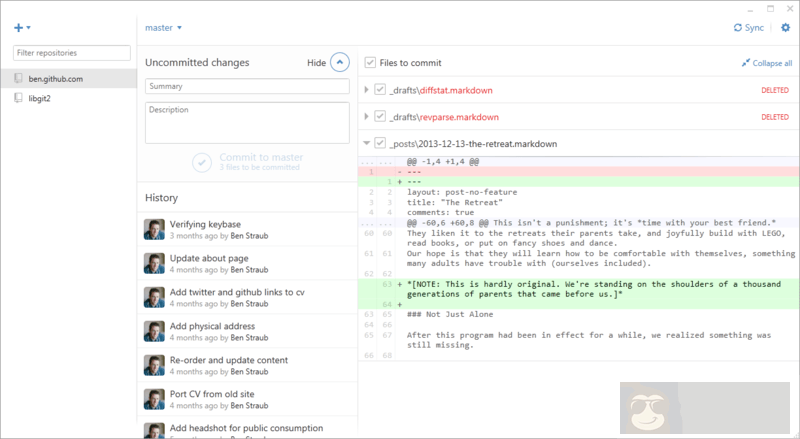Viewport: 800px width, 439px height.
Task: Click the circular hide chevron icon
Action: [x=340, y=62]
